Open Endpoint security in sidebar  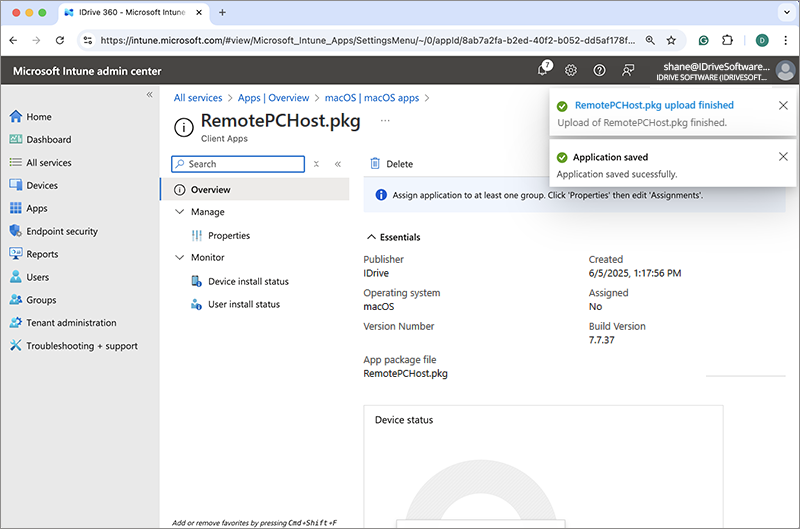(61, 231)
